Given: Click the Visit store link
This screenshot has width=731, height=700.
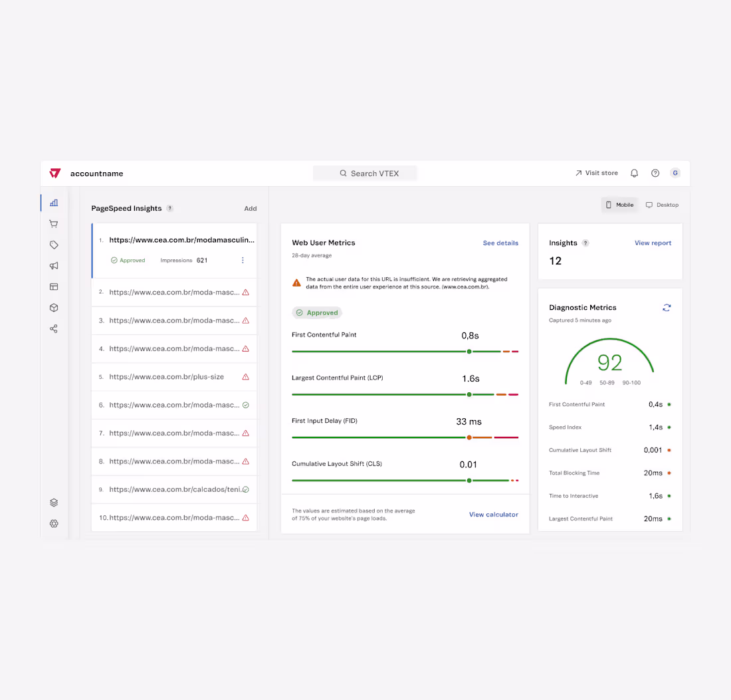Looking at the screenshot, I should [x=596, y=173].
